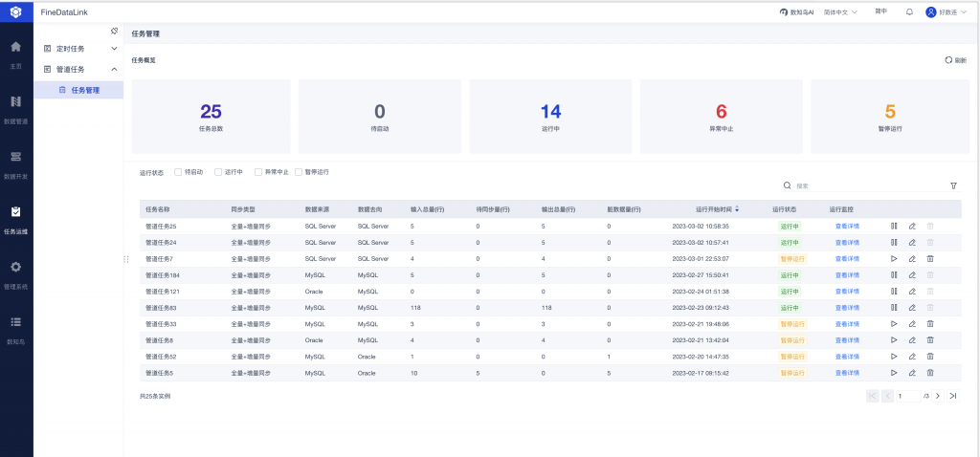Open the notification bell
This screenshot has height=457, width=980.
point(909,11)
